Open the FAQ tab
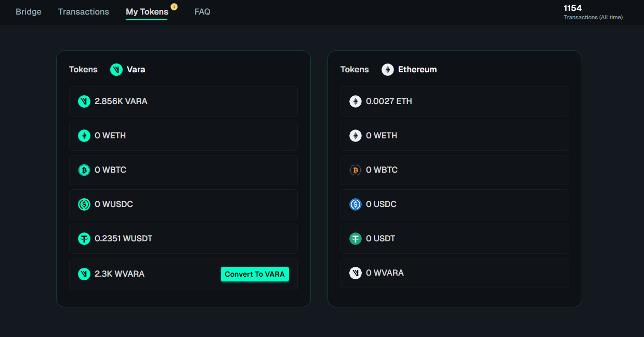This screenshot has width=644, height=337. pos(202,11)
